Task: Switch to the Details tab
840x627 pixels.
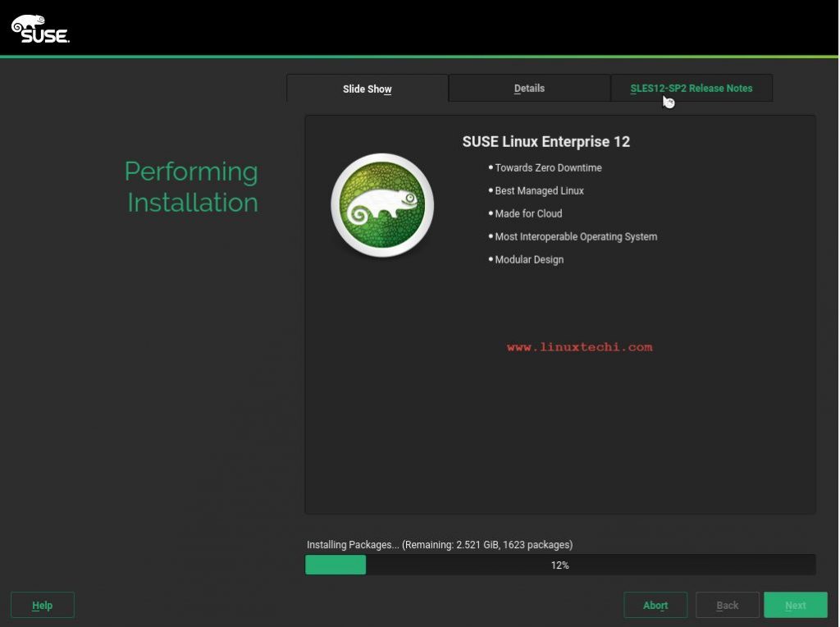Action: 529,88
